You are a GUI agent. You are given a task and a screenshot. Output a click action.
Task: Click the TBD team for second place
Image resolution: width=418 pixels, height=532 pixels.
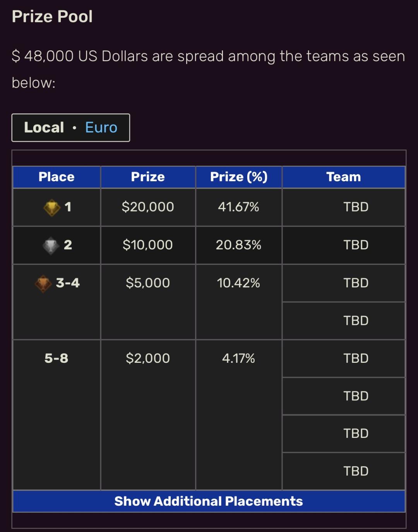point(344,245)
